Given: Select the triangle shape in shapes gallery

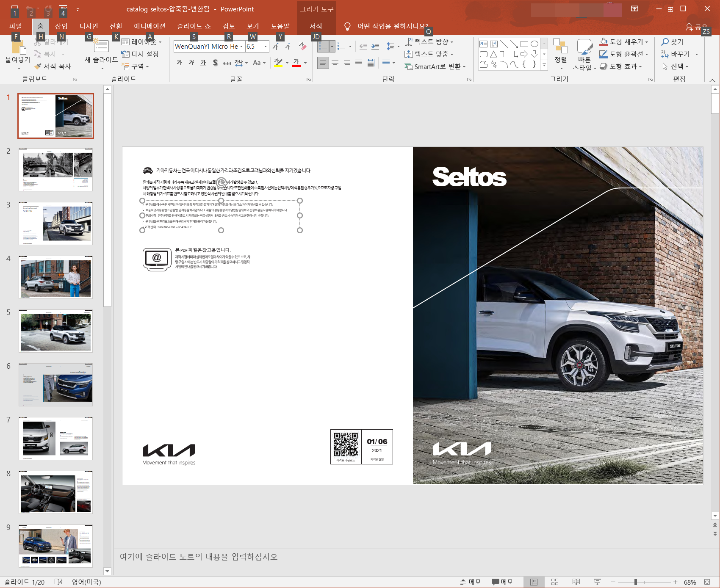Looking at the screenshot, I should [494, 54].
